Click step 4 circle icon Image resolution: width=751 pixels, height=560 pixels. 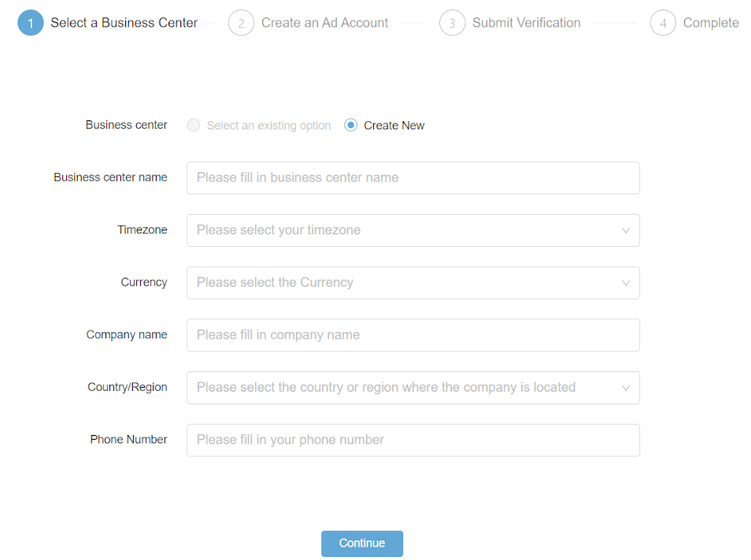[x=663, y=23]
